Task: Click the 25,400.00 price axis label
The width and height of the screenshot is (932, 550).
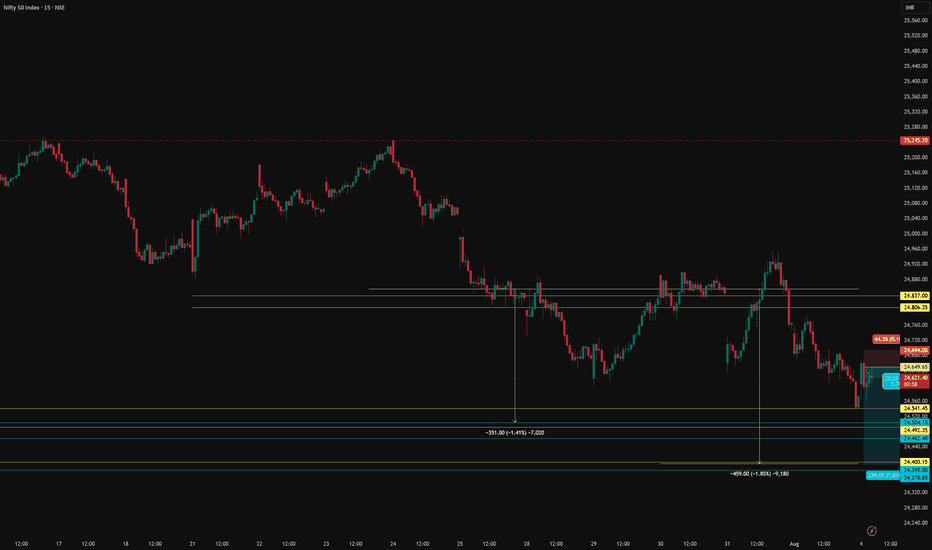Action: tap(915, 81)
